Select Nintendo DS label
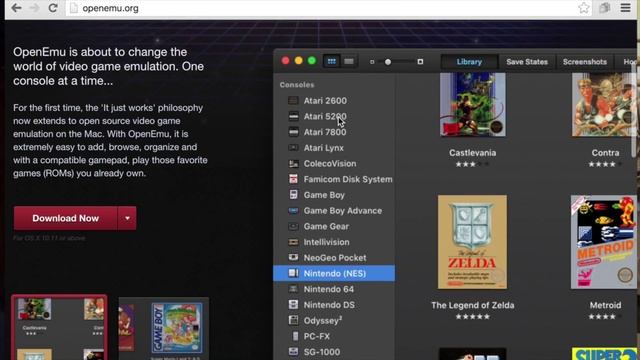The image size is (640, 360). 329,305
